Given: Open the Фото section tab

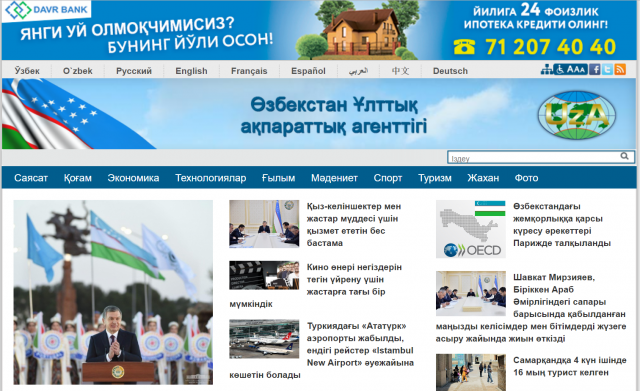Looking at the screenshot, I should point(526,178).
